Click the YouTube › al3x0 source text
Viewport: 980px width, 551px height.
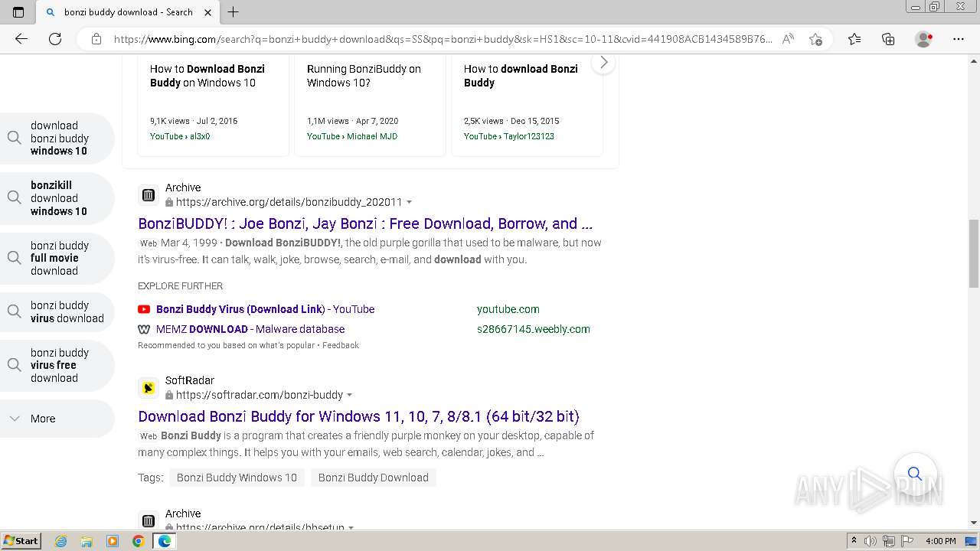pos(180,136)
